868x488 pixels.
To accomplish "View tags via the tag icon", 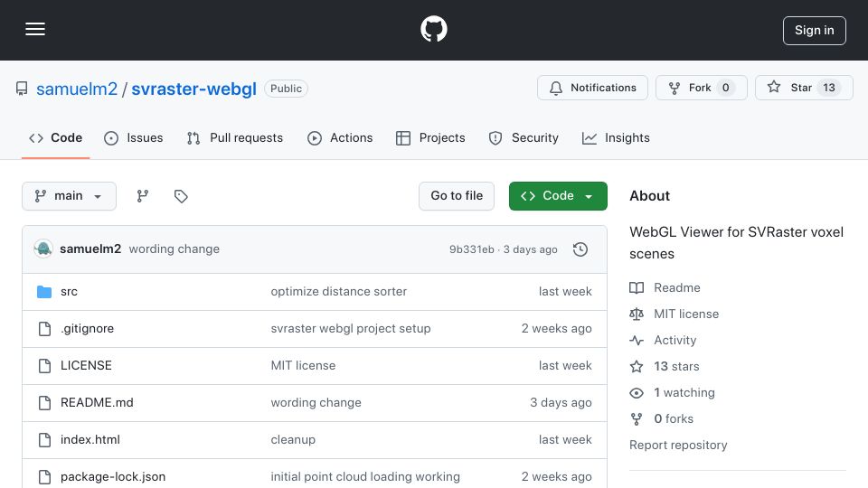I will point(181,196).
